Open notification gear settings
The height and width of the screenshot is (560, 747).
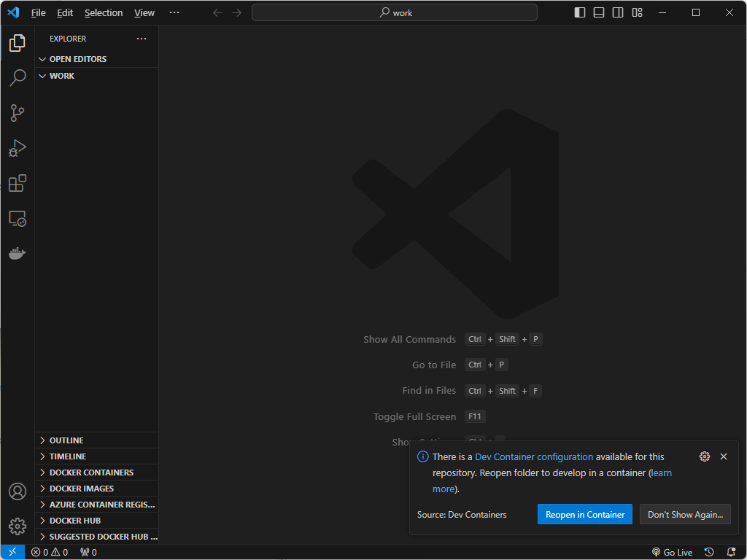click(705, 456)
